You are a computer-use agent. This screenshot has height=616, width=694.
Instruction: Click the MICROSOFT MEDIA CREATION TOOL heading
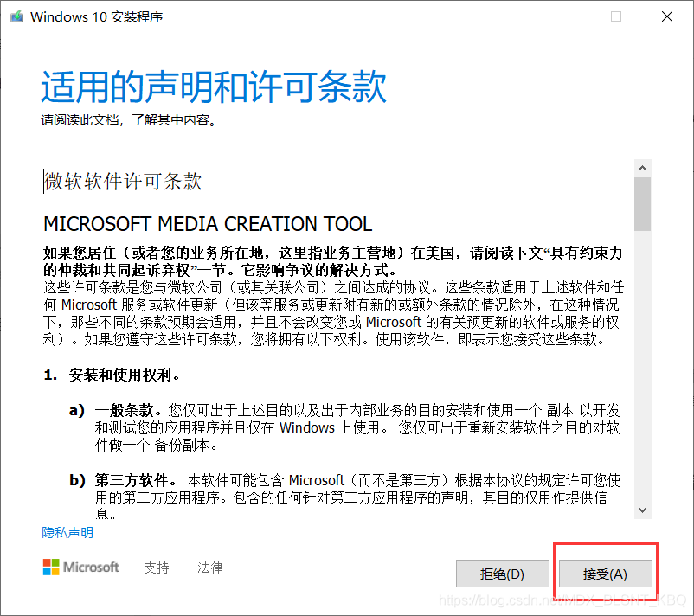206,223
